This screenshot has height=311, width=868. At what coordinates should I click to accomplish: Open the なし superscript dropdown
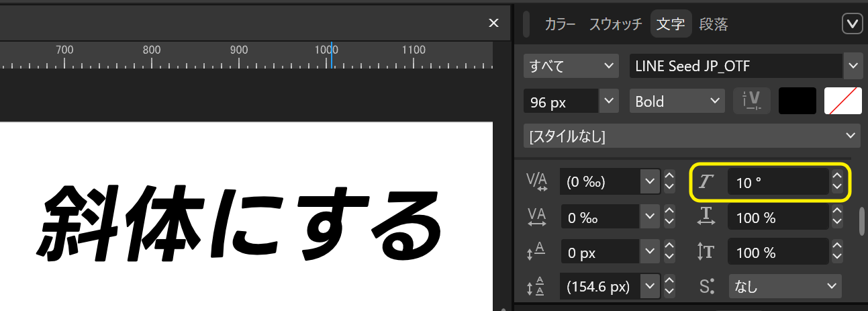tap(785, 287)
